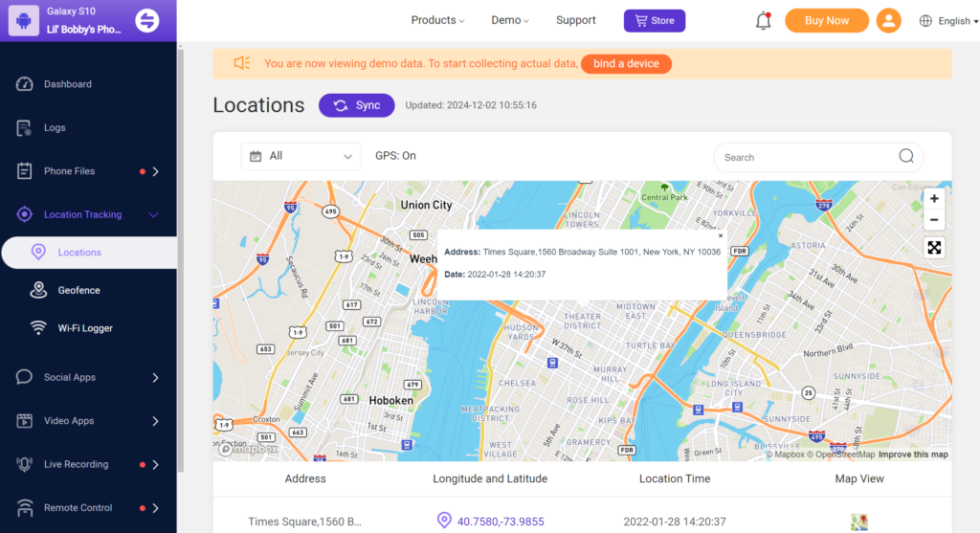Click the Location Tracking target icon
This screenshot has height=533, width=980.
tap(24, 214)
